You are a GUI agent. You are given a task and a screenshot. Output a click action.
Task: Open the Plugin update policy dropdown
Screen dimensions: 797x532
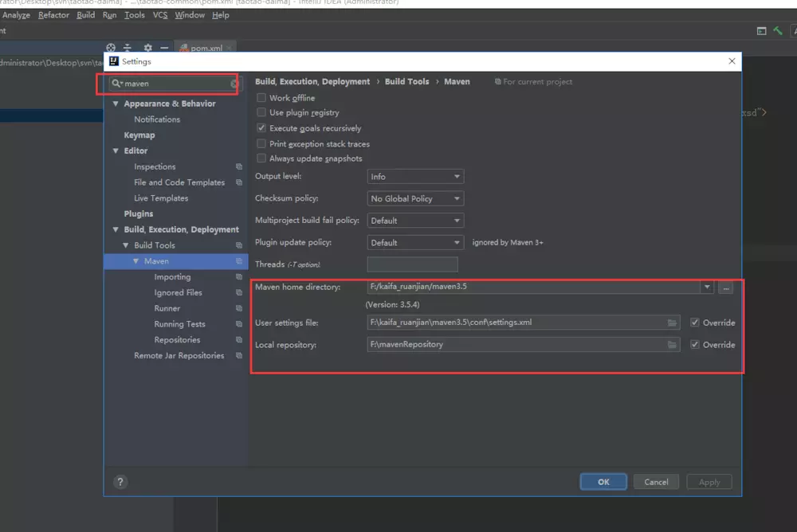pyautogui.click(x=415, y=243)
